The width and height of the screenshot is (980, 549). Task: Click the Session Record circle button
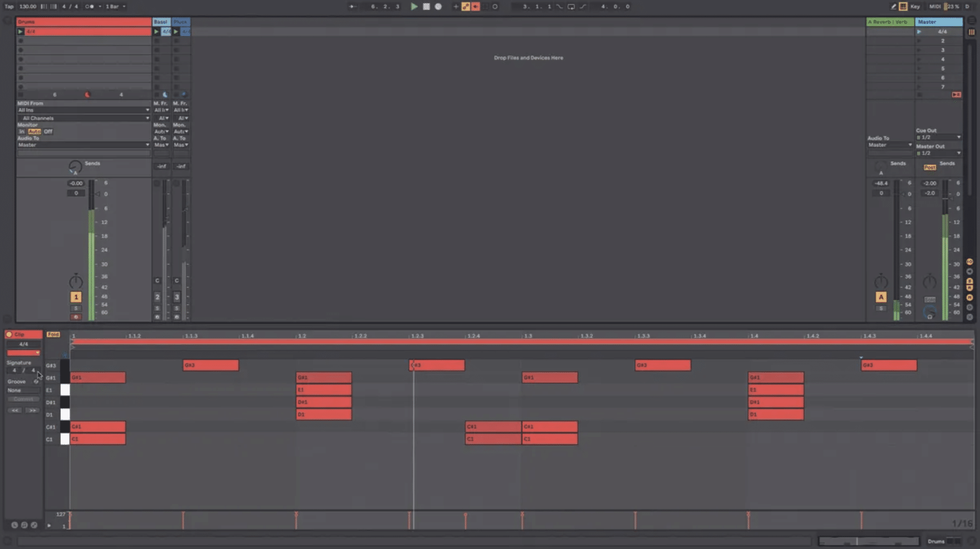tap(495, 7)
